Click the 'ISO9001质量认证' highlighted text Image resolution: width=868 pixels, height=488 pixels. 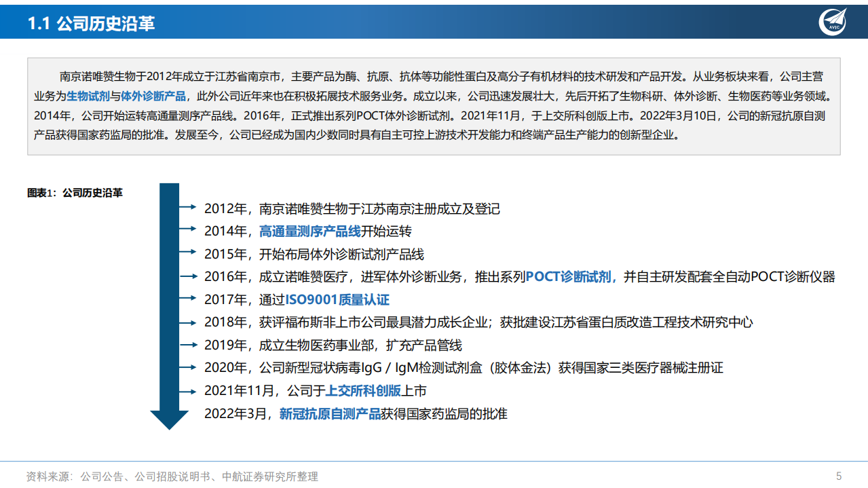(337, 299)
